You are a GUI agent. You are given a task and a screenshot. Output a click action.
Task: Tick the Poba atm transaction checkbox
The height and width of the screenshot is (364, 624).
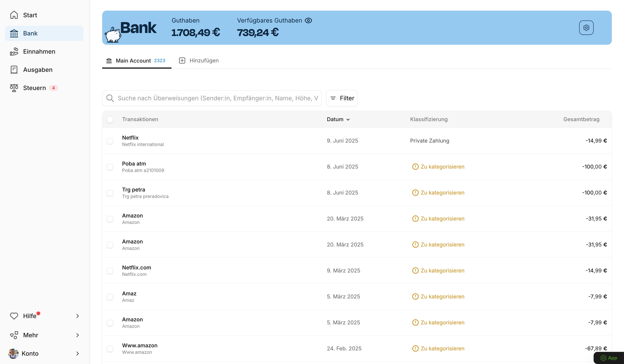(x=110, y=167)
